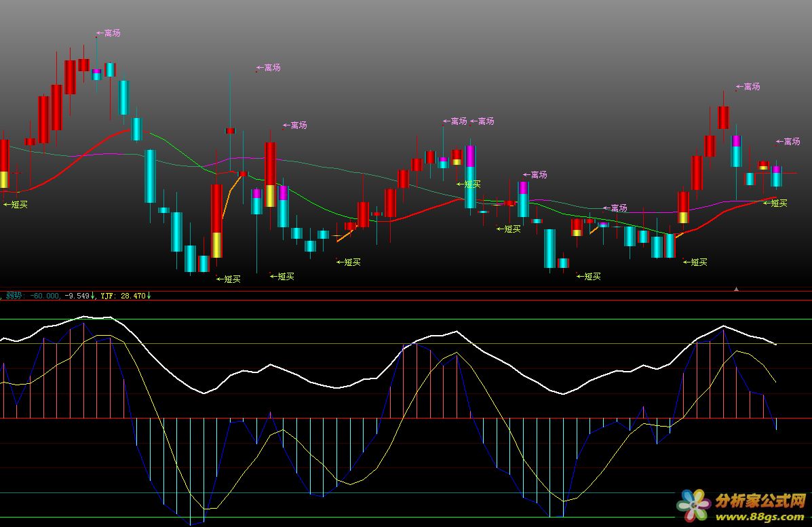This screenshot has width=812, height=527.
Task: Click the first of two adjacent 离场 labels
Action: (x=455, y=121)
